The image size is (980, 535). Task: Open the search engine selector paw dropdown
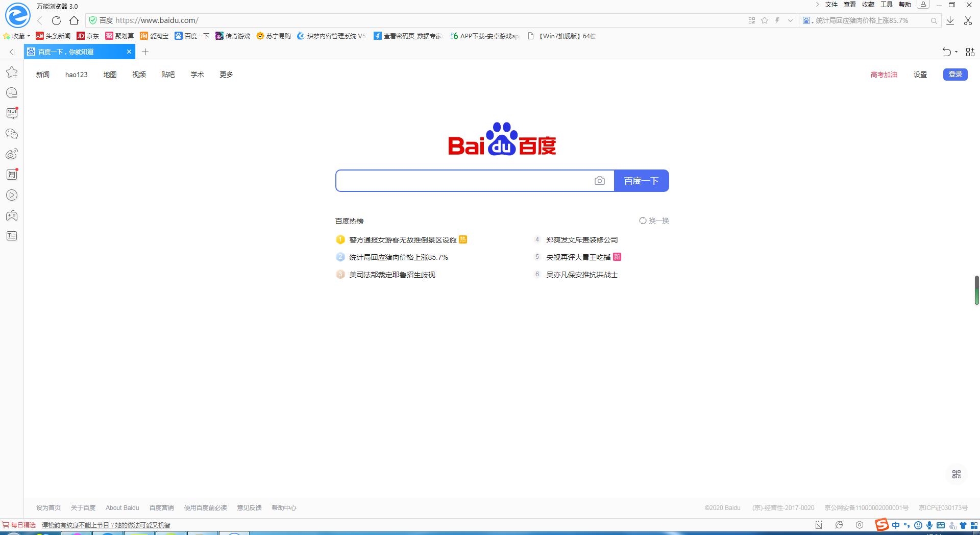tap(808, 20)
